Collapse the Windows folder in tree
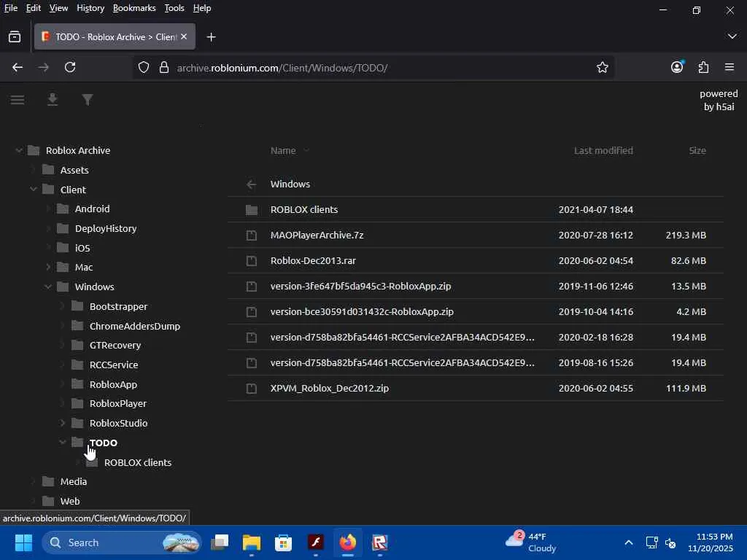747x560 pixels. (x=48, y=287)
